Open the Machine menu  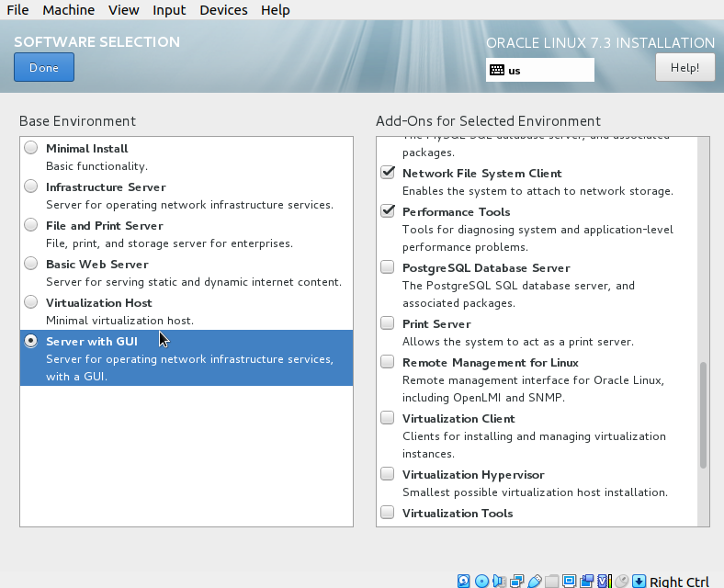pyautogui.click(x=68, y=10)
